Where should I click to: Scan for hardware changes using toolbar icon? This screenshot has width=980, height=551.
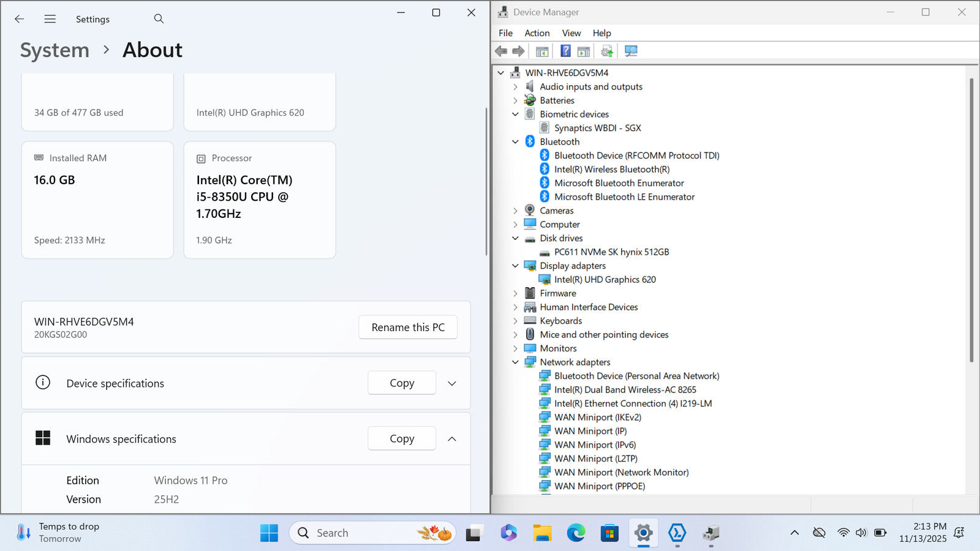[631, 51]
